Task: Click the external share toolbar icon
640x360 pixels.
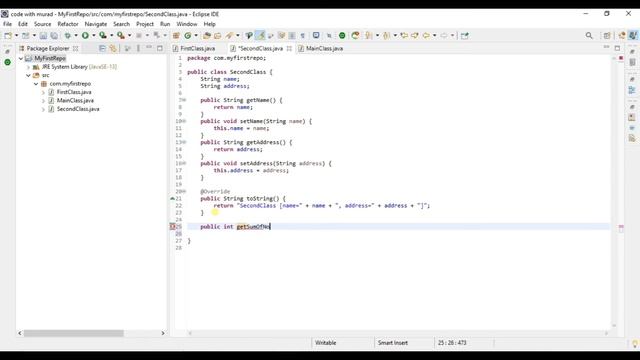Action: coord(464,36)
